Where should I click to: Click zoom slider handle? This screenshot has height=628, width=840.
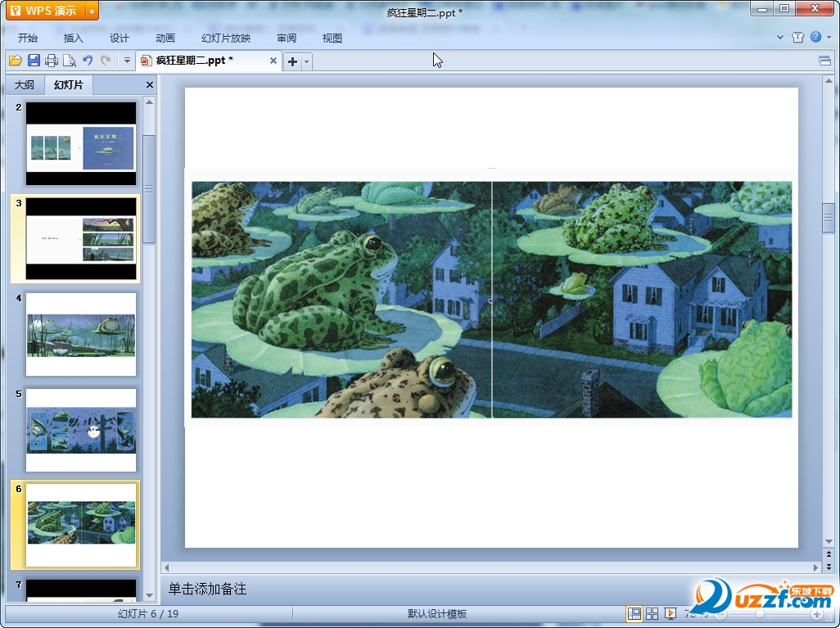click(760, 614)
